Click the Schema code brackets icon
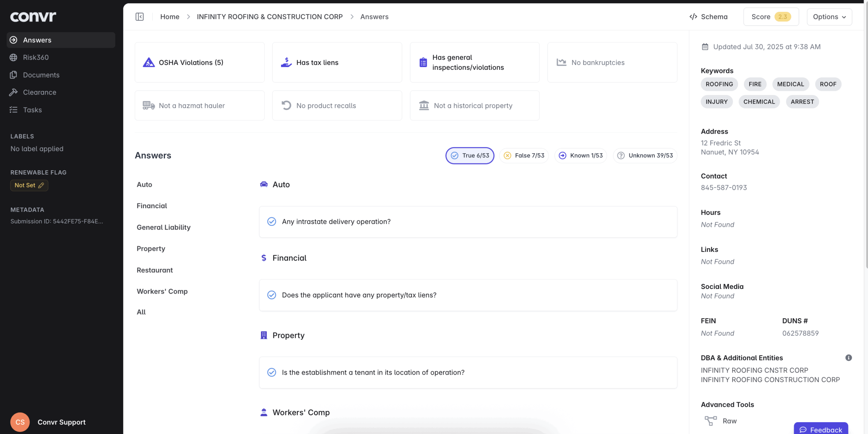Viewport: 868px width, 434px height. click(693, 17)
